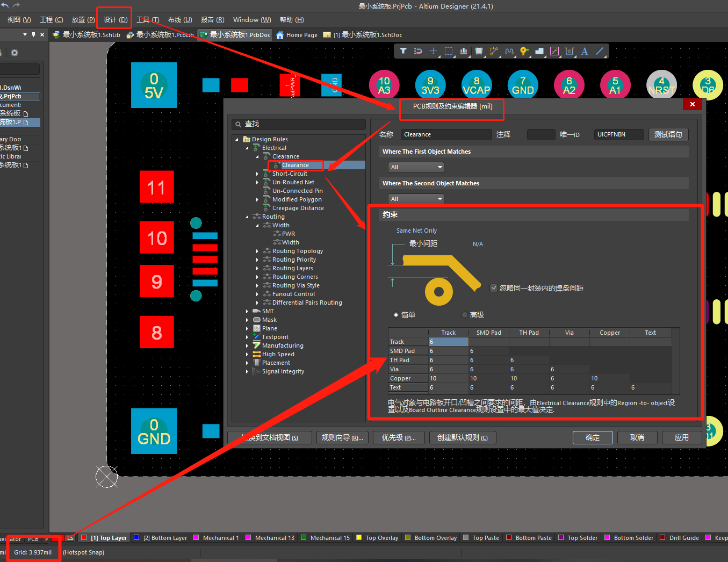Pin the left Projects panel
Viewport: 728px width, 562px height.
[x=33, y=34]
